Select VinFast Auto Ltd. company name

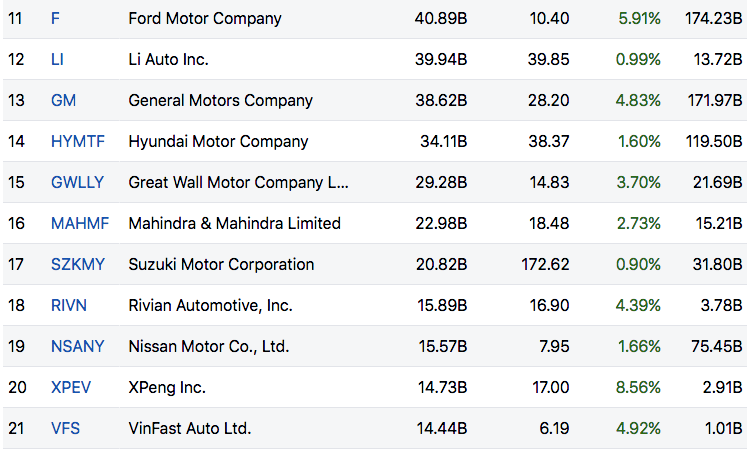coord(190,429)
